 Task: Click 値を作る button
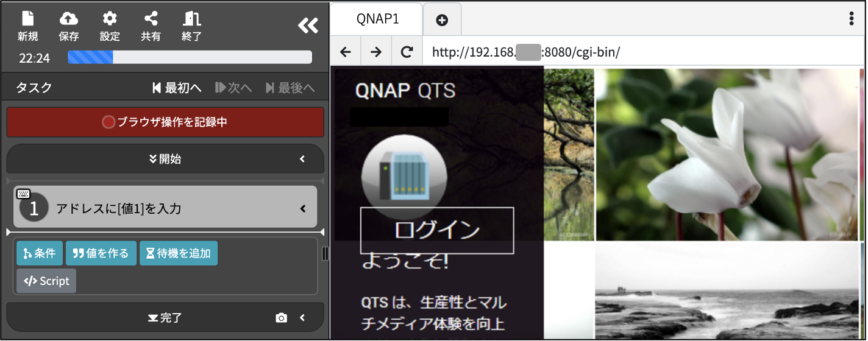click(101, 253)
